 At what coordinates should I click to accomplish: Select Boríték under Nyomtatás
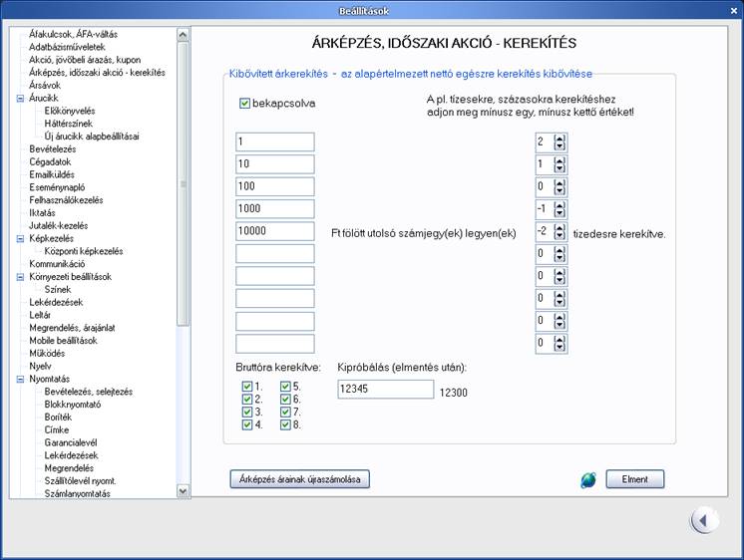tap(58, 418)
